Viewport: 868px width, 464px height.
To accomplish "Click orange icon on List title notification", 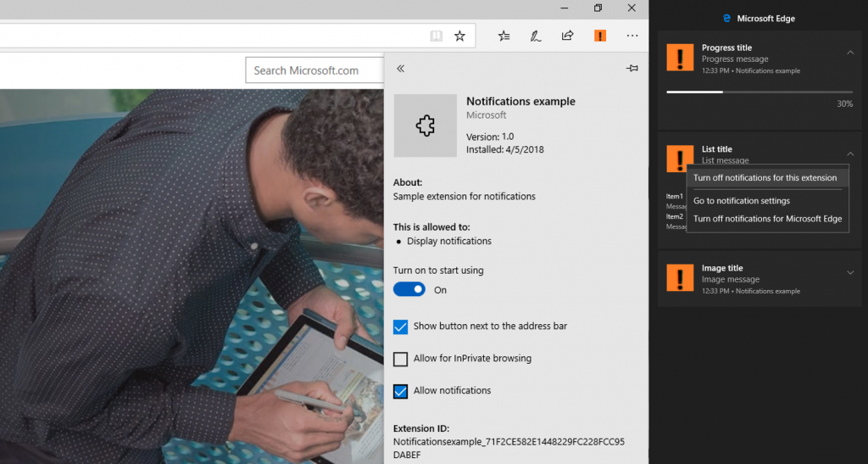I will [x=680, y=159].
